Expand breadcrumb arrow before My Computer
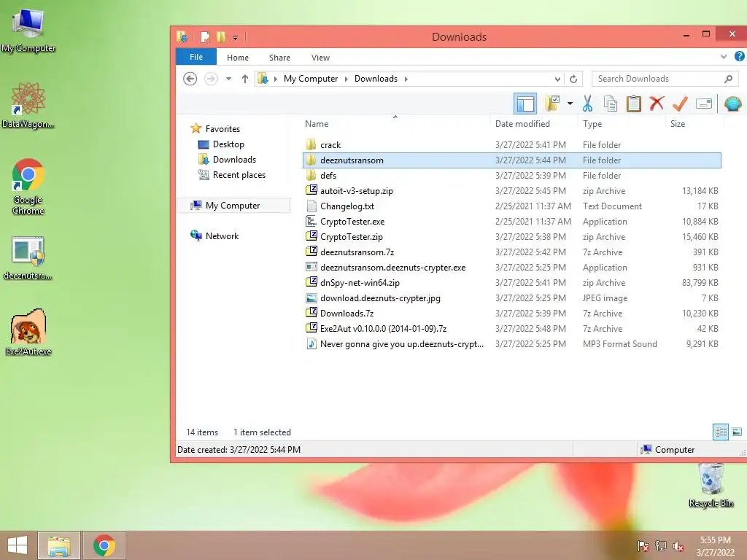The height and width of the screenshot is (560, 747). tap(275, 79)
